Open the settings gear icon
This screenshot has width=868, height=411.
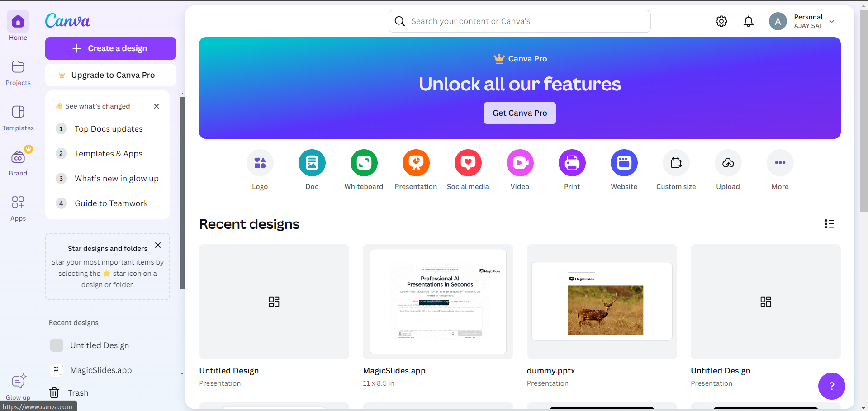tap(721, 21)
